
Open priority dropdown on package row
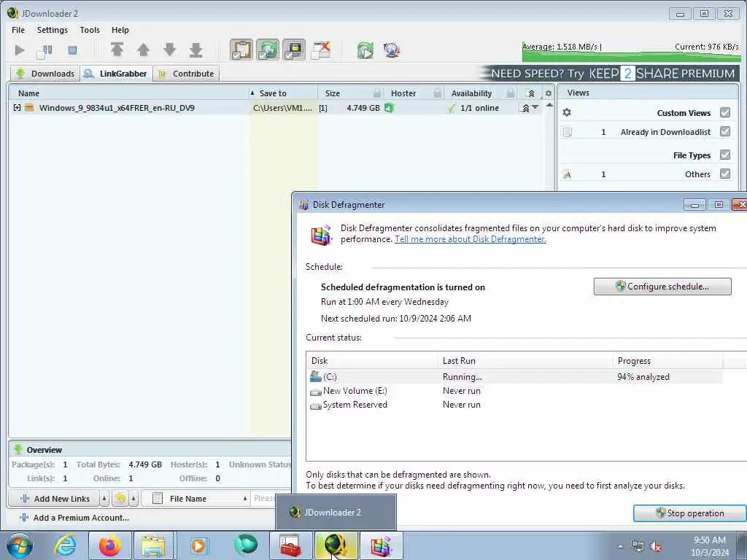click(535, 108)
